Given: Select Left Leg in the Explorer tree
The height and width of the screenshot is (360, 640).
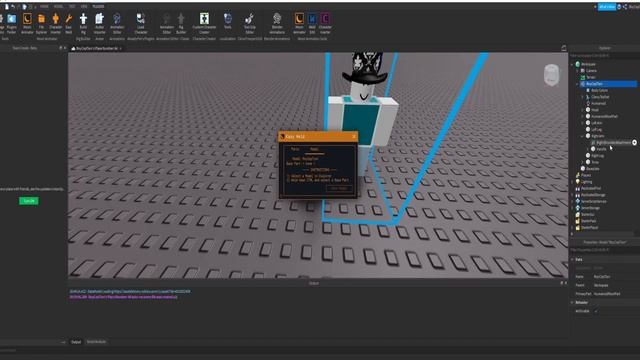Looking at the screenshot, I should coord(596,129).
